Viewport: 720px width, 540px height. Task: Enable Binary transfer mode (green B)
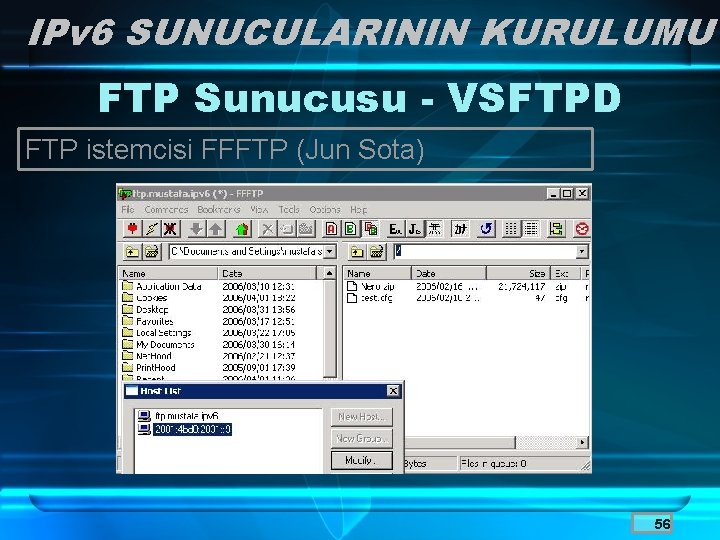(x=350, y=229)
